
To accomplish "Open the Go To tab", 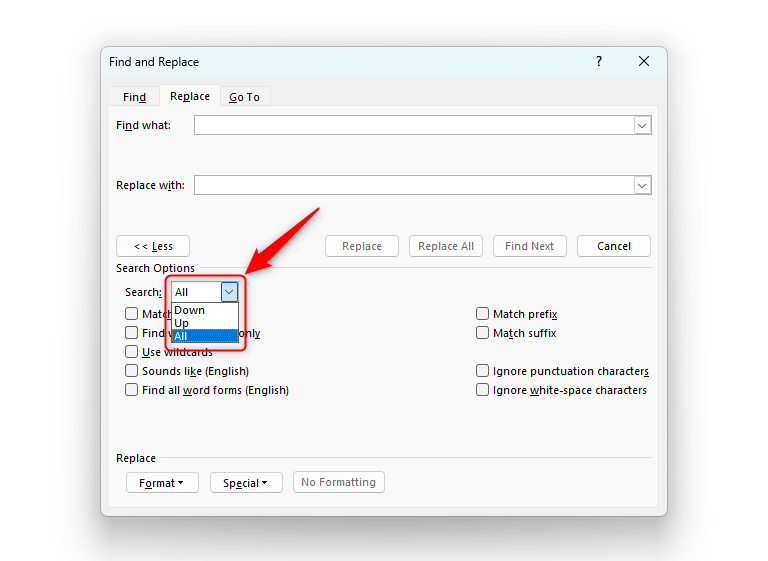I will (x=244, y=97).
